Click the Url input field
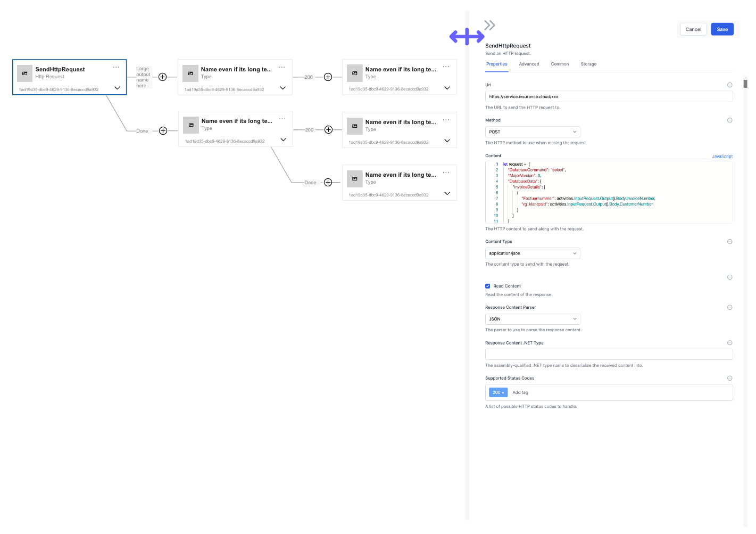Screen dimensions: 756x534 point(609,97)
